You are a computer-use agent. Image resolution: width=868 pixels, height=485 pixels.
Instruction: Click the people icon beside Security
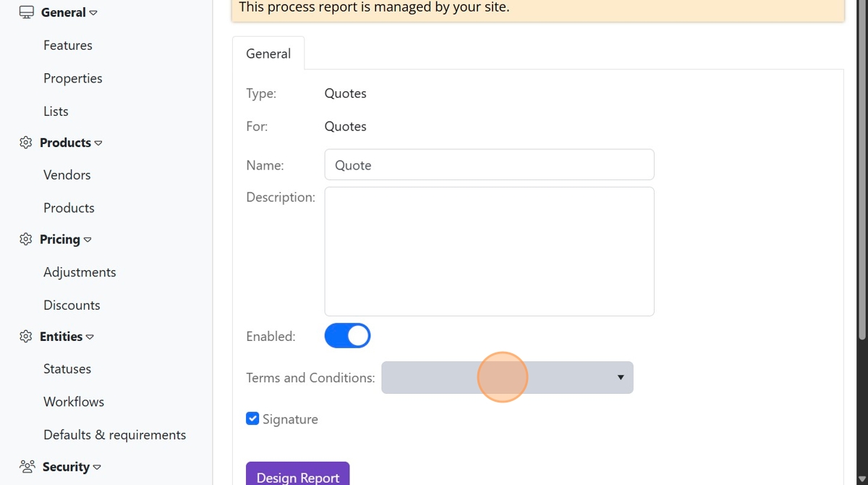[x=27, y=466]
